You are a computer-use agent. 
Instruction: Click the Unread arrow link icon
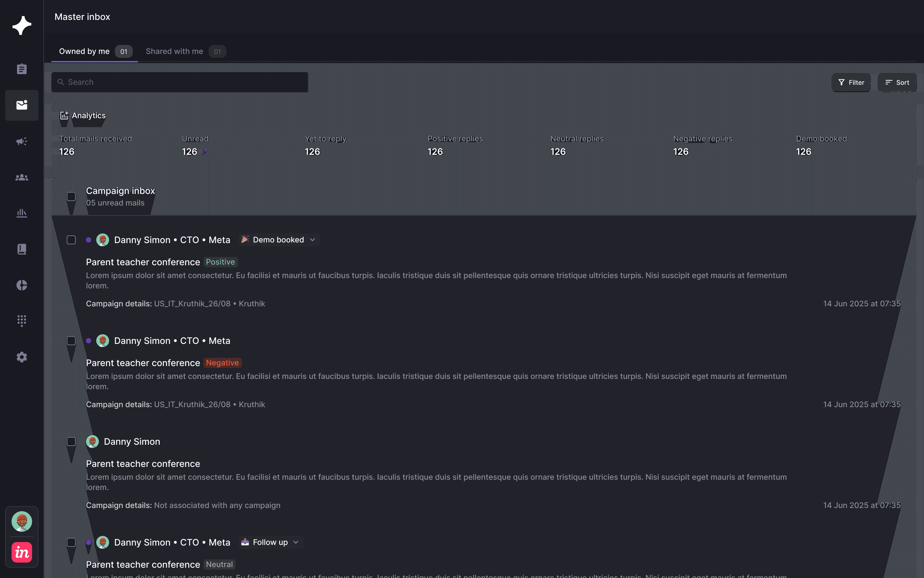(204, 152)
